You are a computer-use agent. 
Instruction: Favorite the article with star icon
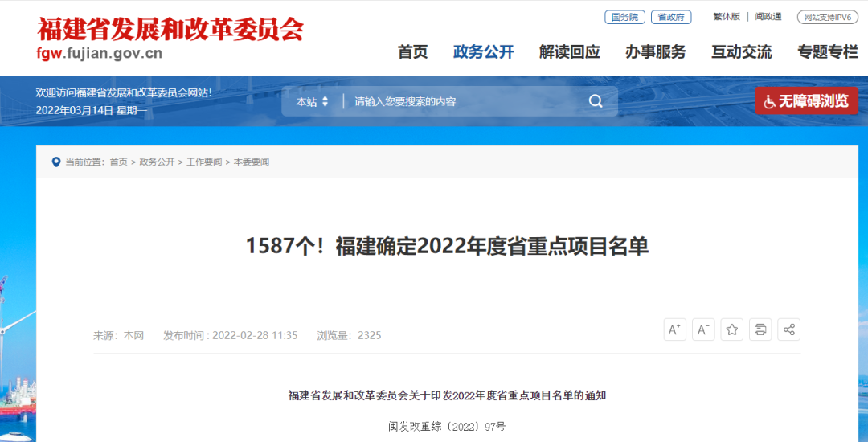[731, 329]
